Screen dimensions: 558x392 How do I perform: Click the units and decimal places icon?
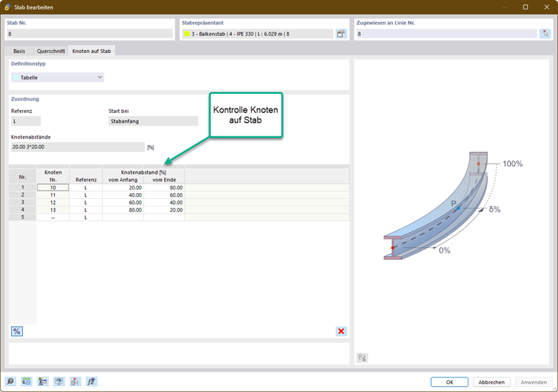pos(26,382)
